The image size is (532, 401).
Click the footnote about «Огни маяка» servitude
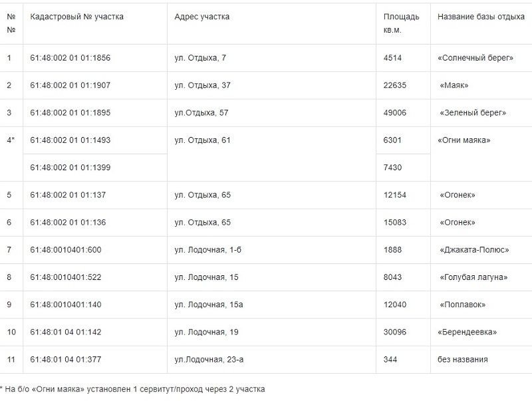point(132,389)
